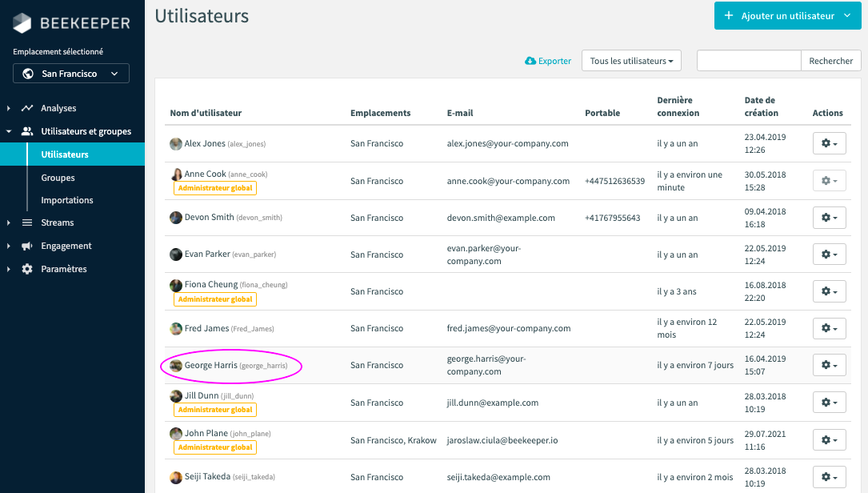Click the Rechercher button
868x493 pixels.
(x=831, y=60)
